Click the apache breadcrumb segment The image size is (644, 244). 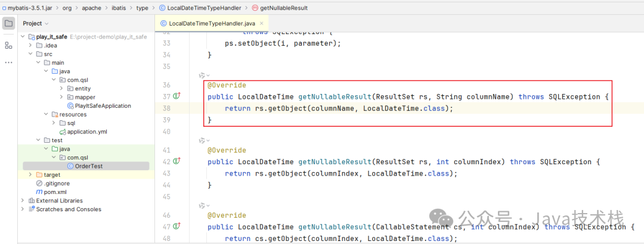click(91, 8)
